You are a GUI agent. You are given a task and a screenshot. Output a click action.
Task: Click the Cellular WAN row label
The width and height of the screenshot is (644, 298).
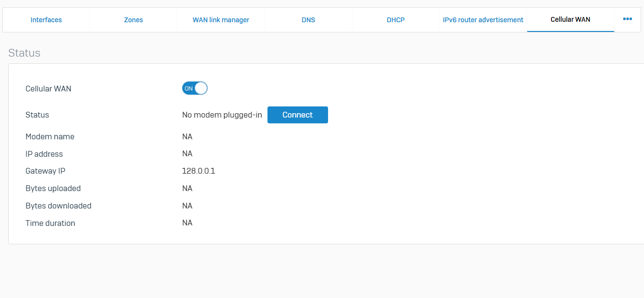coord(48,89)
